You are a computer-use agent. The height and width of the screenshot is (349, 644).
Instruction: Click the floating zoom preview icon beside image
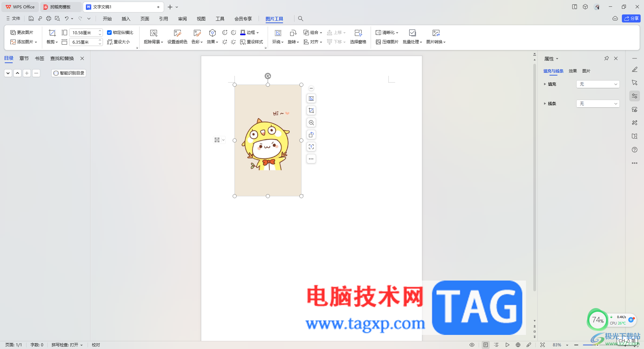[311, 122]
